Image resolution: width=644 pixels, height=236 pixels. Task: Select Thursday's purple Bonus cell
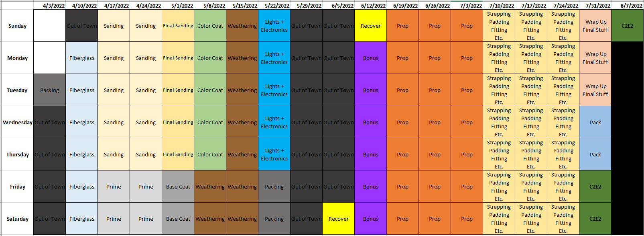pyautogui.click(x=370, y=154)
